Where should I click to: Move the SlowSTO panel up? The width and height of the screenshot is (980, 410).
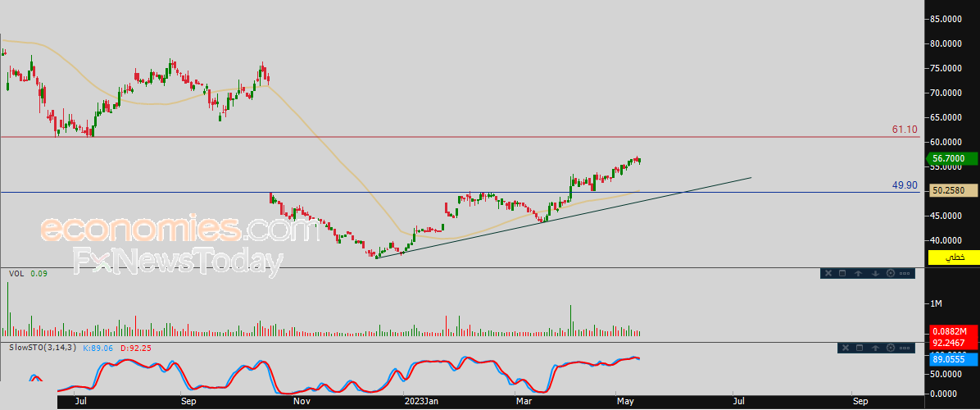875,348
